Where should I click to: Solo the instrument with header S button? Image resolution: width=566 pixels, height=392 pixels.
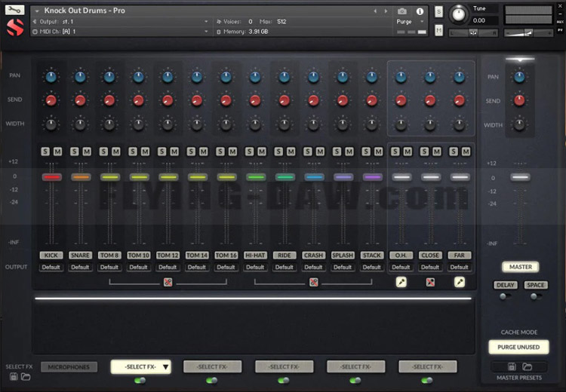pos(438,12)
